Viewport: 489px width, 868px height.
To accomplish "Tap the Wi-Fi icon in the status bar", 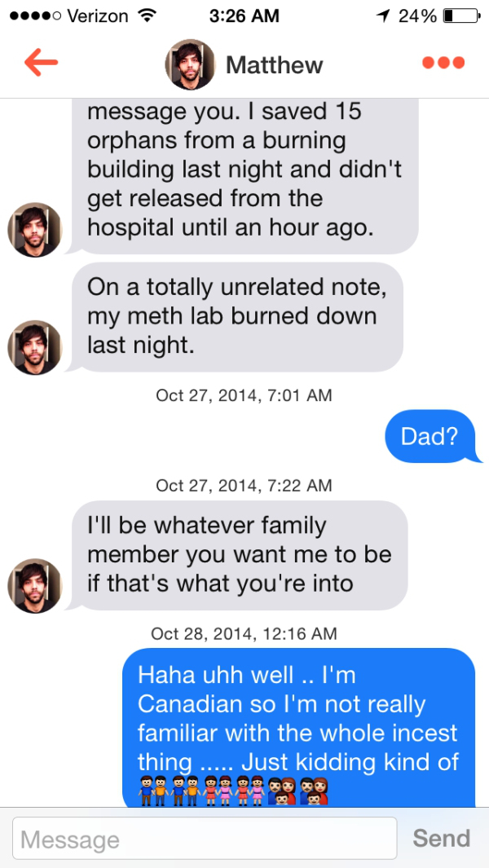I will click(147, 15).
